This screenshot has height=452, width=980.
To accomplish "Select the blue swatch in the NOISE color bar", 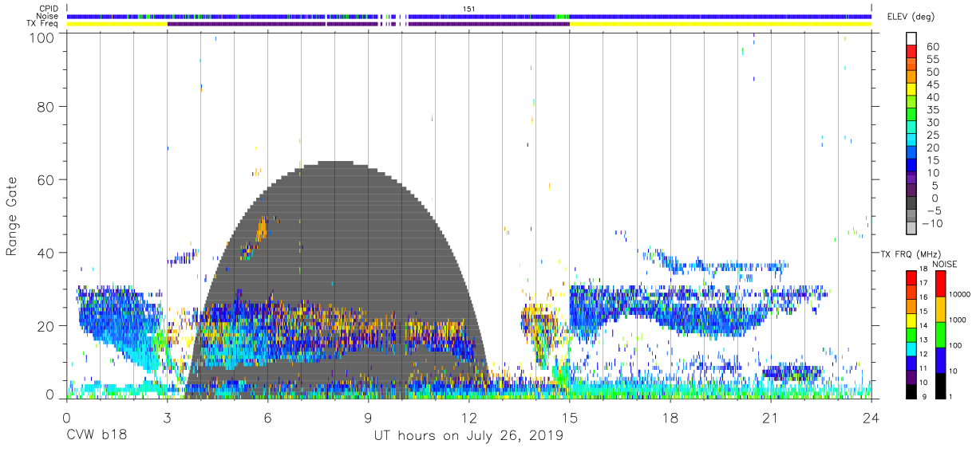I will pyautogui.click(x=940, y=360).
